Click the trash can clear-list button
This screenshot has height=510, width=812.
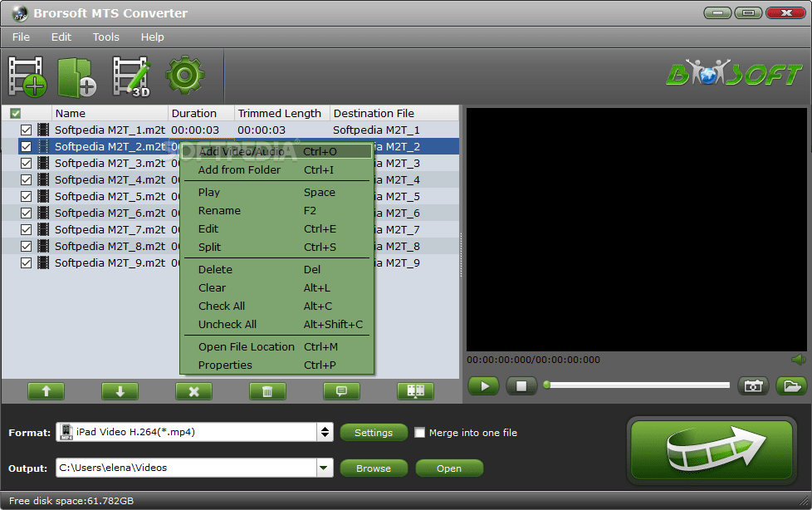coord(267,391)
